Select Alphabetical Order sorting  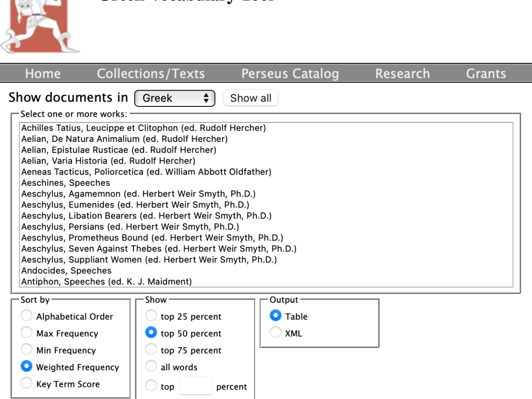coord(27,316)
